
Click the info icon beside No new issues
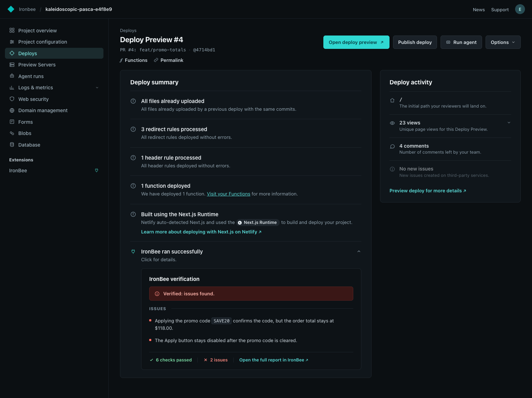392,169
